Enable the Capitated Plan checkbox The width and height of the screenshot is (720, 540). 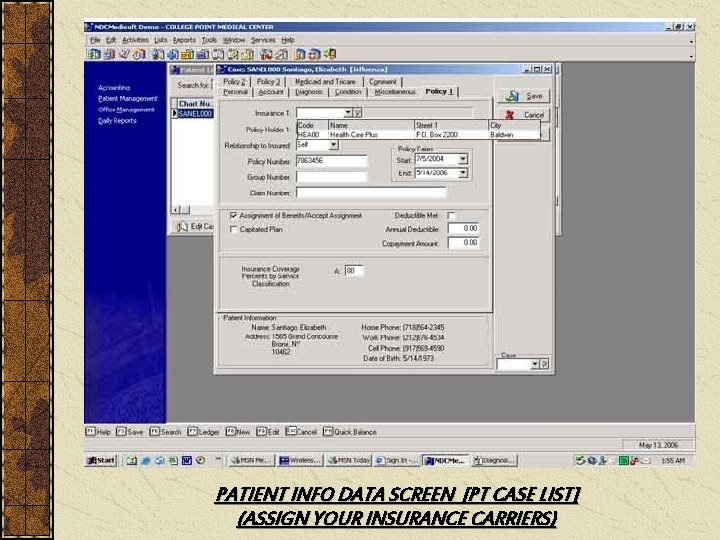coord(234,229)
